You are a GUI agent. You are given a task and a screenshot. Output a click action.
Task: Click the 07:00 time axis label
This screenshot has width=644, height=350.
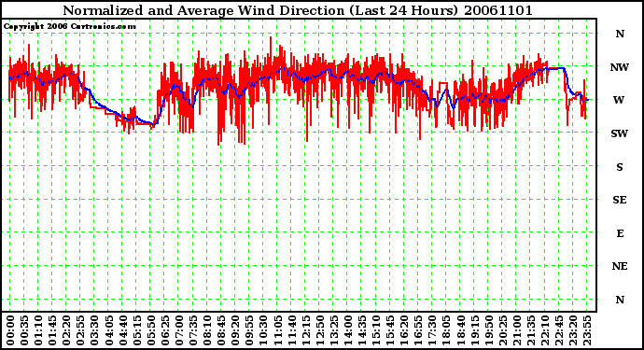tap(178, 331)
